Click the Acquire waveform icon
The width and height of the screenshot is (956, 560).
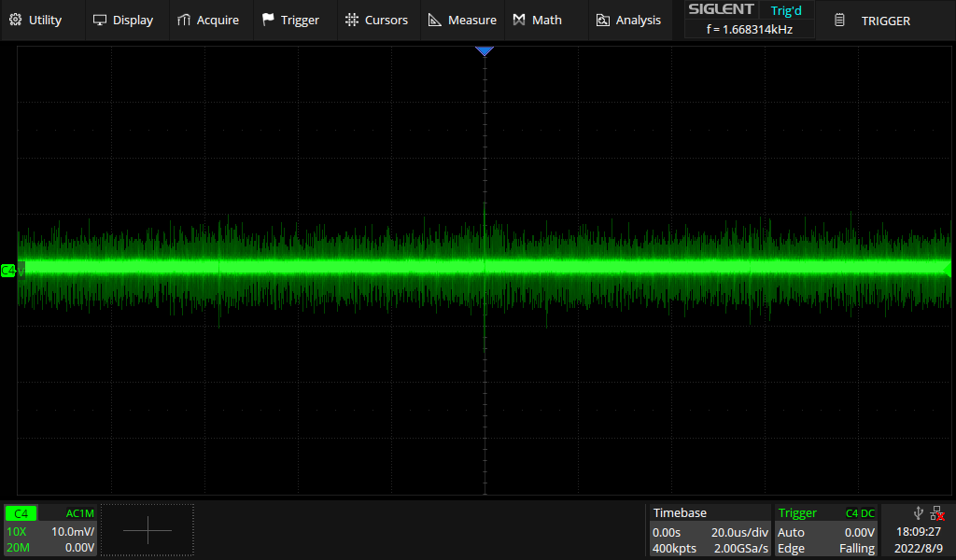(x=184, y=21)
